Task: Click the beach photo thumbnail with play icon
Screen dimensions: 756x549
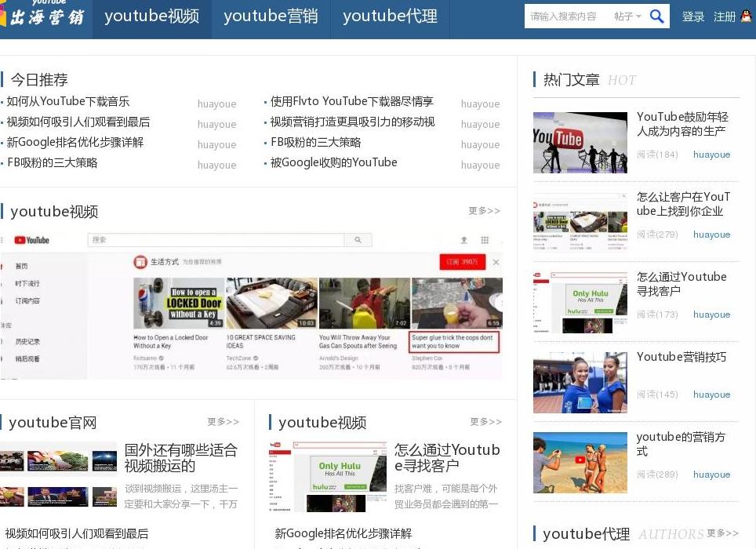Action: coord(580,463)
